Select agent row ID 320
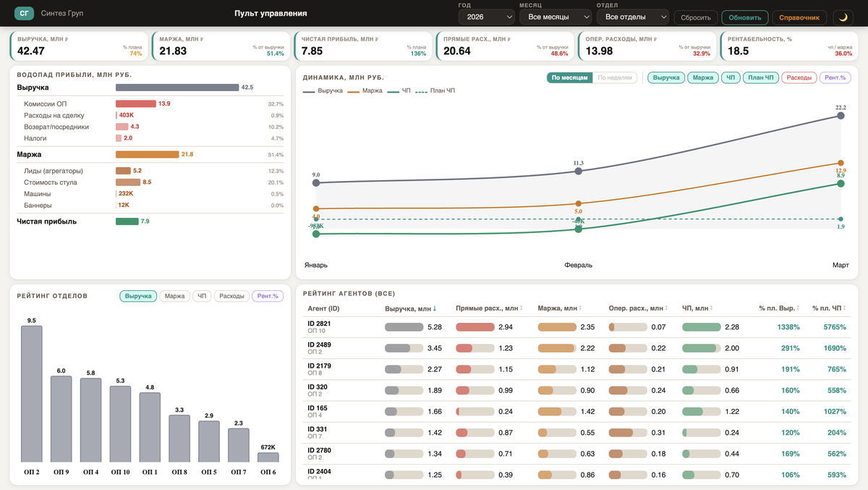 (x=576, y=390)
